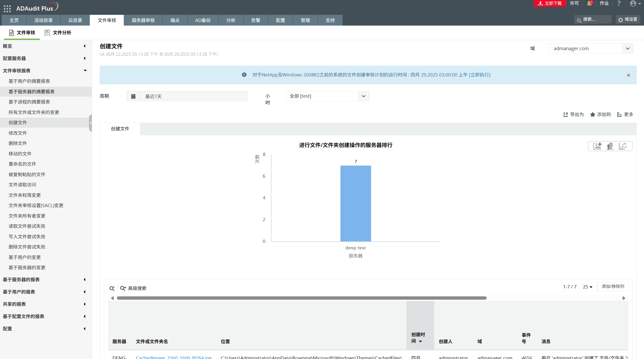Click the refresh chart icon

[x=623, y=146]
